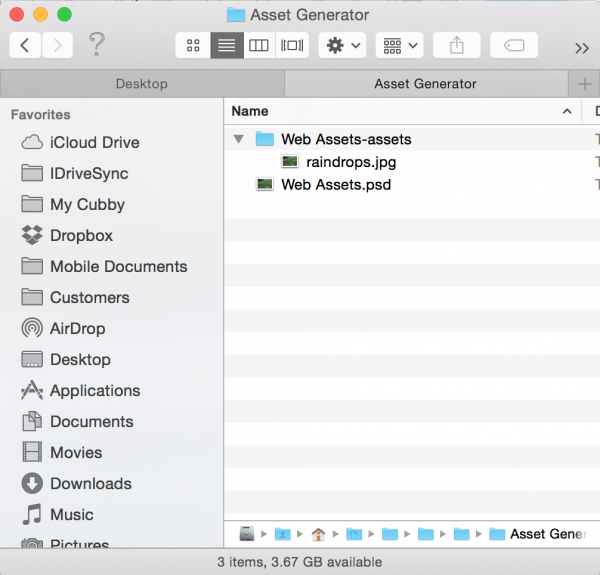Switch to column view

point(259,46)
